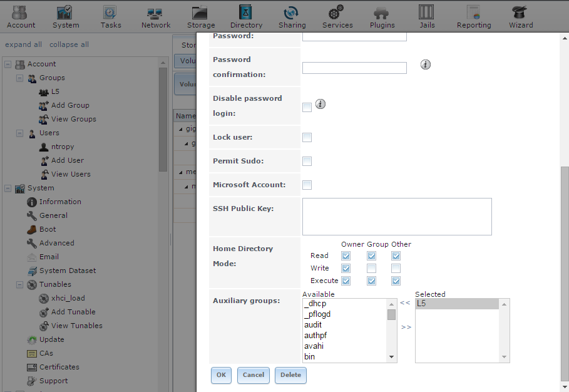Click the Certificates icon in the tree

click(x=32, y=368)
